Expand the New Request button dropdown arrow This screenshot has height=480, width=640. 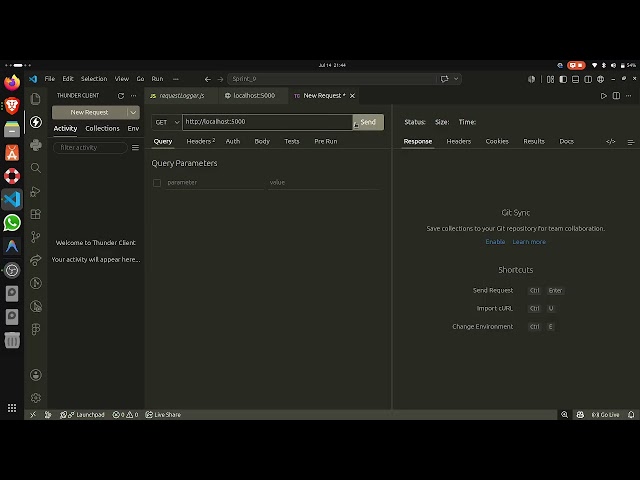point(133,112)
